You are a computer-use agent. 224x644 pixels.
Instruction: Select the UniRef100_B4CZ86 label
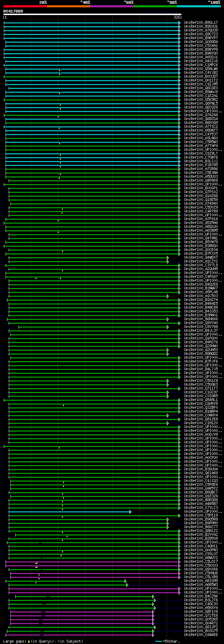click(201, 596)
